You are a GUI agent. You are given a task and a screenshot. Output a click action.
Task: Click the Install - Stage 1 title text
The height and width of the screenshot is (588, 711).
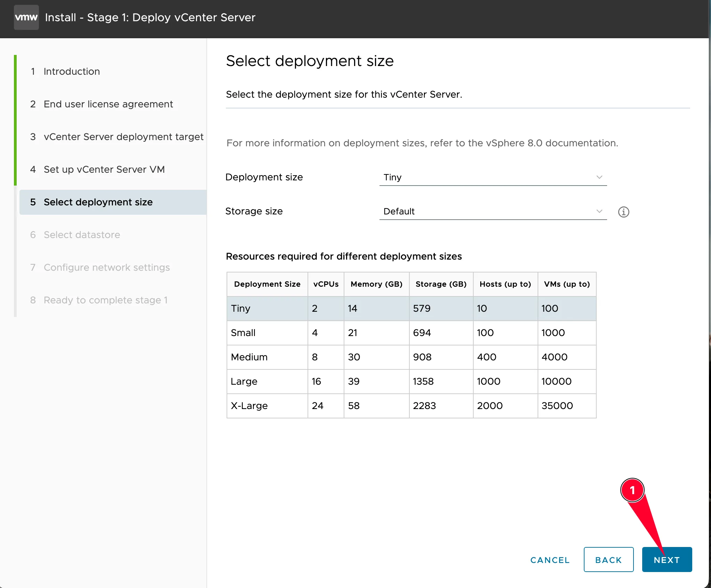click(x=150, y=17)
